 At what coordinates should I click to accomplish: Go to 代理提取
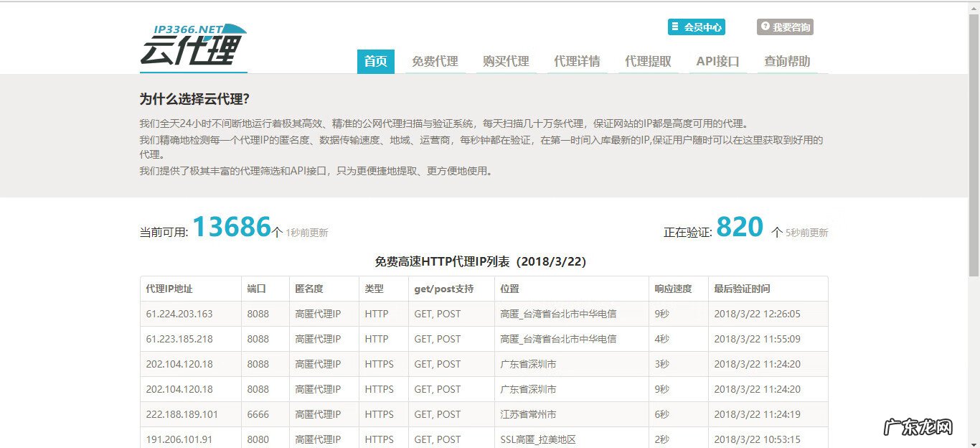[x=648, y=61]
